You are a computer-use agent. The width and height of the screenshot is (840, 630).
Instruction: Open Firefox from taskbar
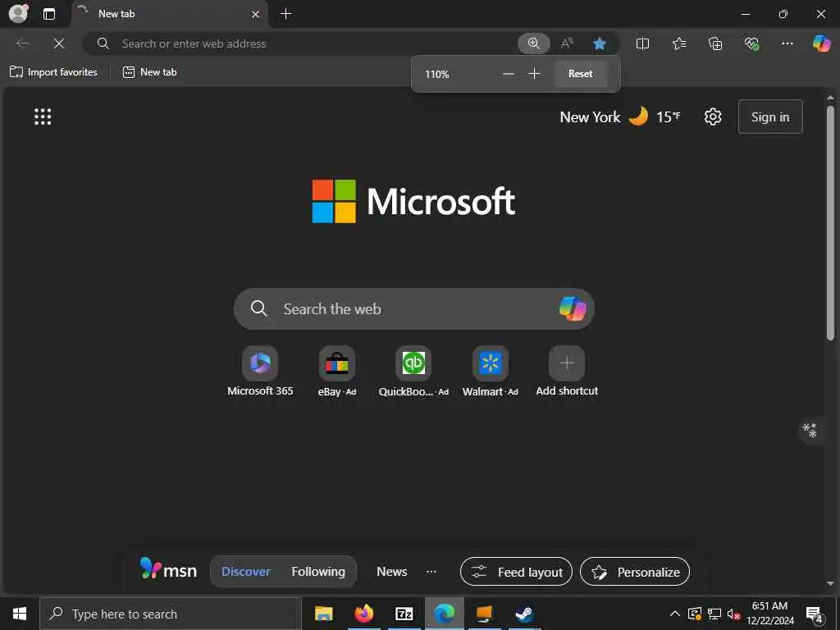coord(363,614)
